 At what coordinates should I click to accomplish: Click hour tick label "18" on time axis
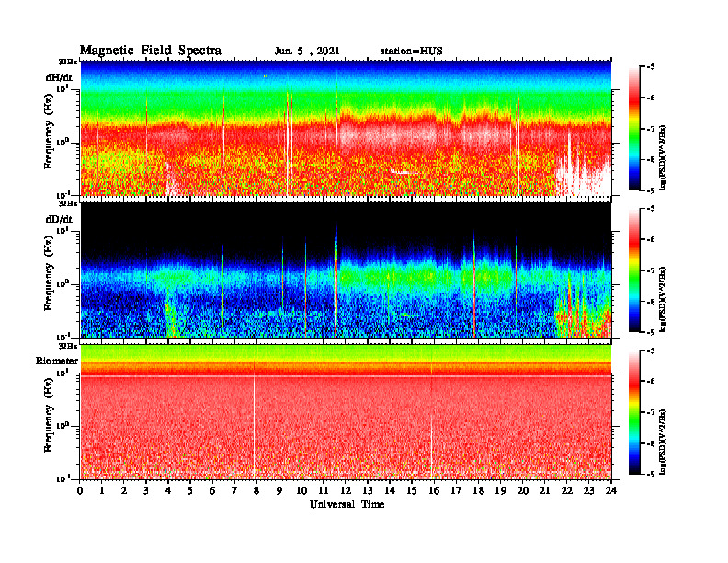pos(478,491)
